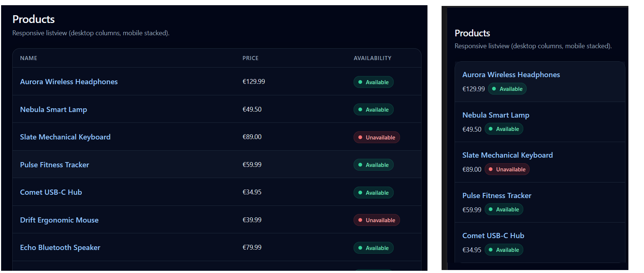Open Aurora Wireless Headphones in the mobile stacked list
This screenshot has width=644, height=273.
pyautogui.click(x=511, y=75)
